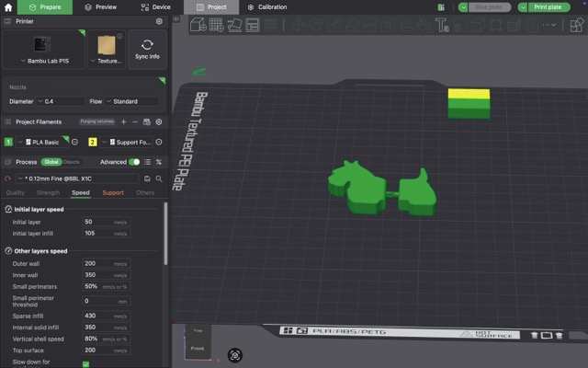Click the Sync info button
The image size is (588, 368).
click(x=147, y=50)
